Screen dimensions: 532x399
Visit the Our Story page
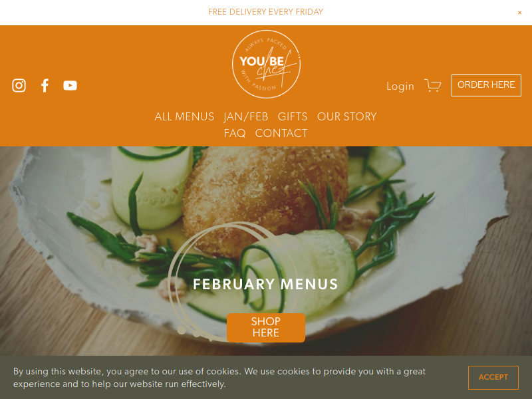coord(347,117)
